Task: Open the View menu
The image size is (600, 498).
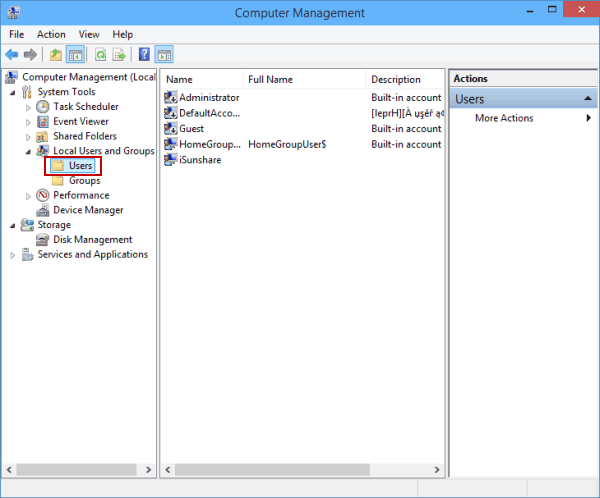Action: [x=88, y=34]
